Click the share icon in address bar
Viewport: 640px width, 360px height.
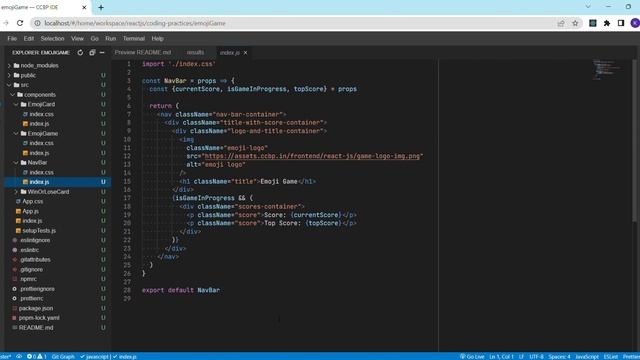(x=561, y=23)
